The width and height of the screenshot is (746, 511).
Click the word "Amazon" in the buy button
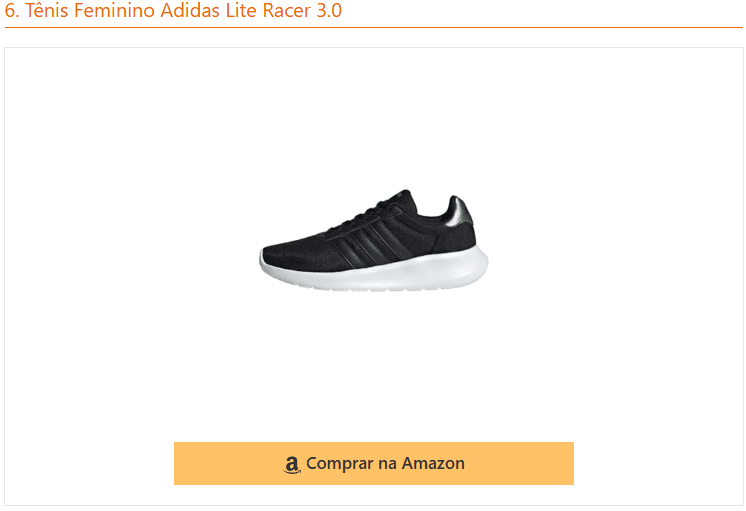(x=433, y=463)
